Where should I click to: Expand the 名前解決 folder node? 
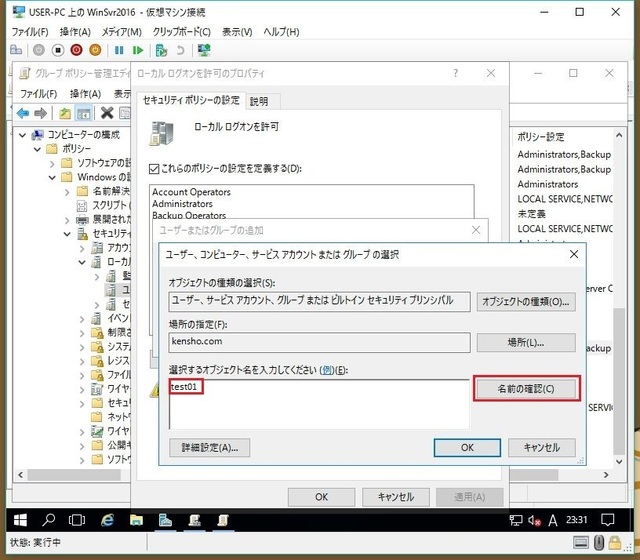point(67,191)
